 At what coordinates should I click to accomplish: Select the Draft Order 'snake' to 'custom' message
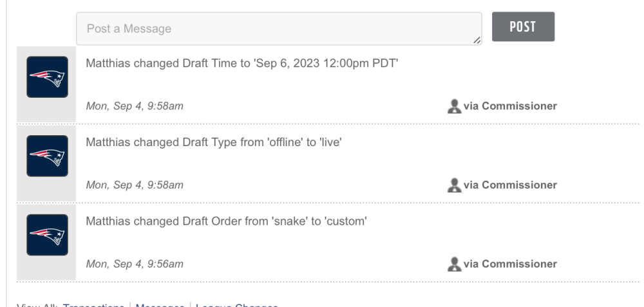226,221
